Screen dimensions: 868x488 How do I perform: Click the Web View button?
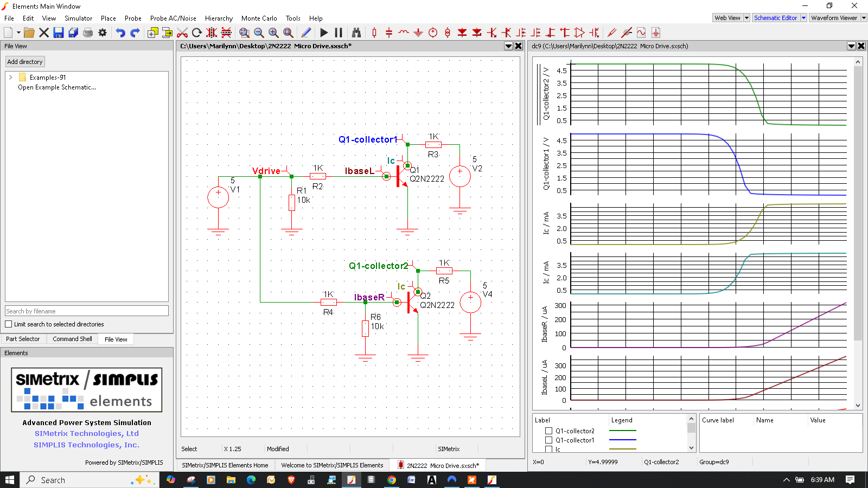click(727, 18)
